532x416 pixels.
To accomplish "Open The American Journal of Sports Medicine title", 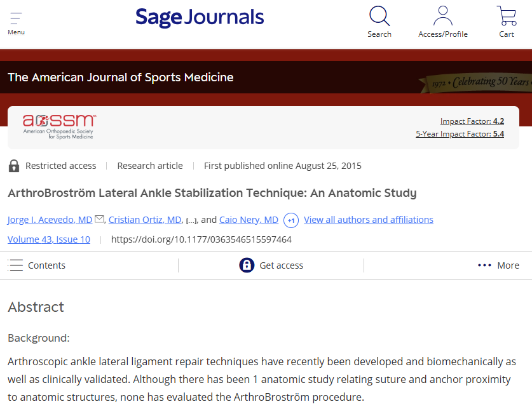I will coord(120,77).
